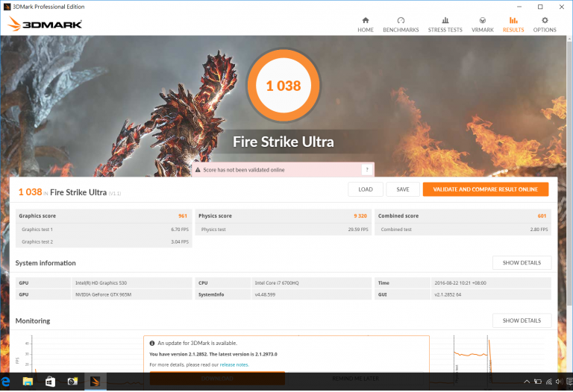Open the Benchmarks section
The width and height of the screenshot is (573, 392).
[x=401, y=25]
